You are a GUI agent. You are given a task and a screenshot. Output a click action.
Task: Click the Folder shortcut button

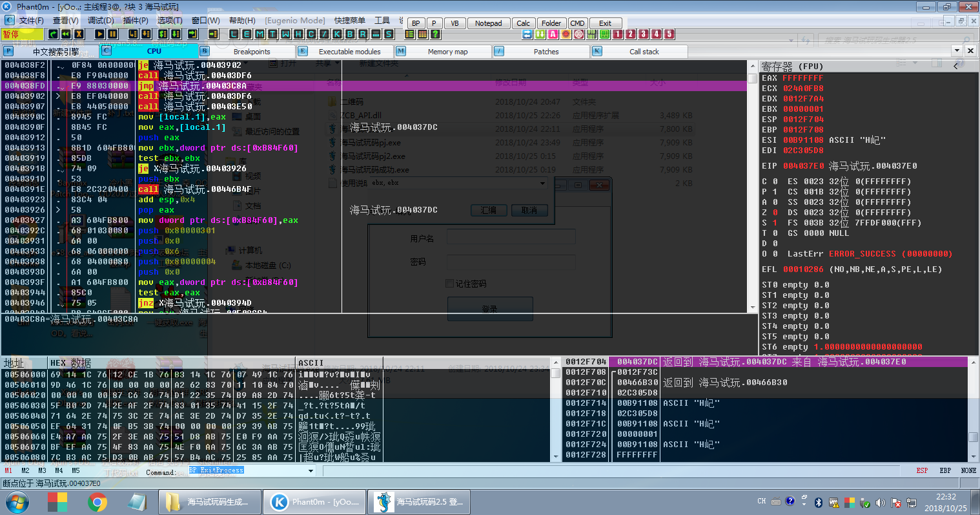[x=551, y=23]
